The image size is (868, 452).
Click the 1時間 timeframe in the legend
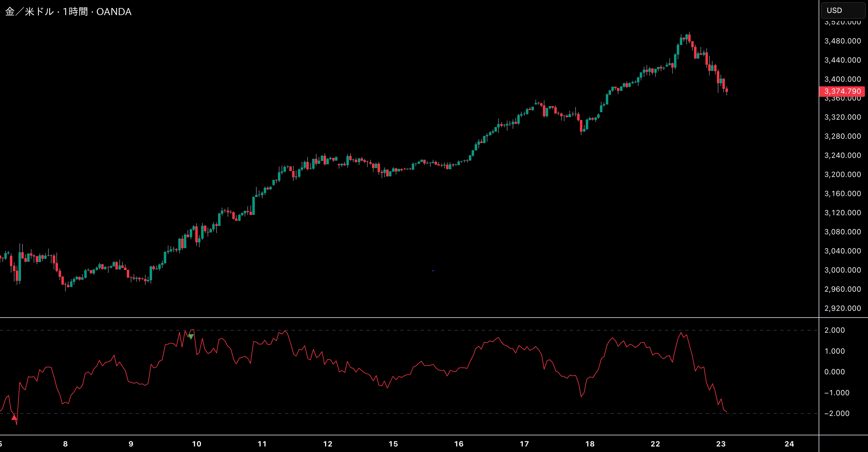click(x=76, y=12)
